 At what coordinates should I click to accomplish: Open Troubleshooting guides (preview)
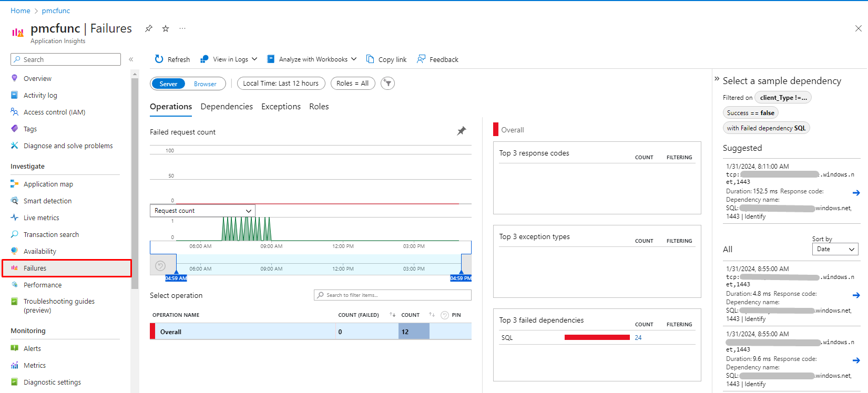point(59,306)
